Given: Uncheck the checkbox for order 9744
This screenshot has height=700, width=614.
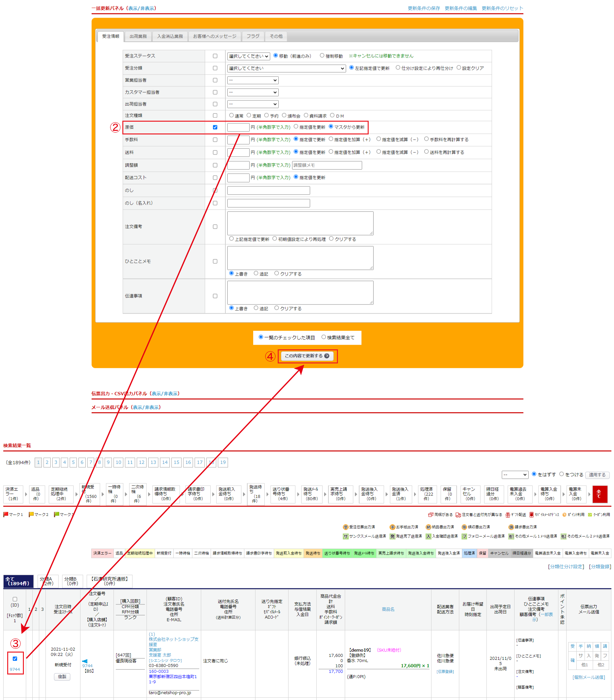Looking at the screenshot, I should click(x=15, y=658).
